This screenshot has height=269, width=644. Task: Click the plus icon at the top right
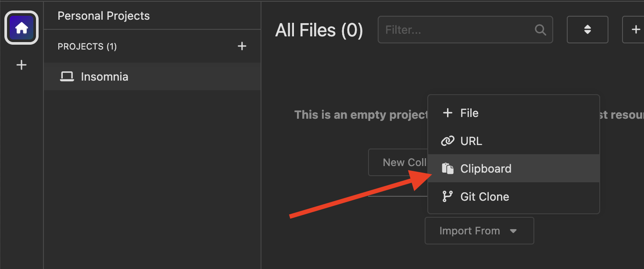(635, 29)
